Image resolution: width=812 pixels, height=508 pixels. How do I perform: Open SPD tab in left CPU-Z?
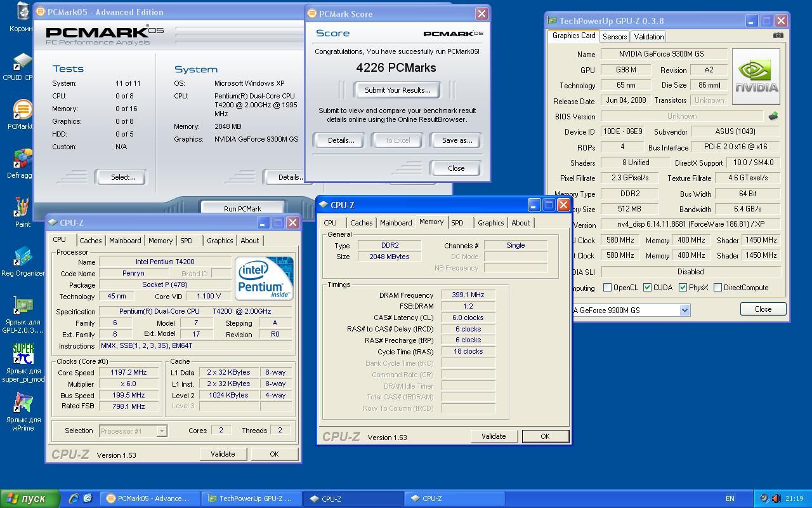pyautogui.click(x=187, y=241)
